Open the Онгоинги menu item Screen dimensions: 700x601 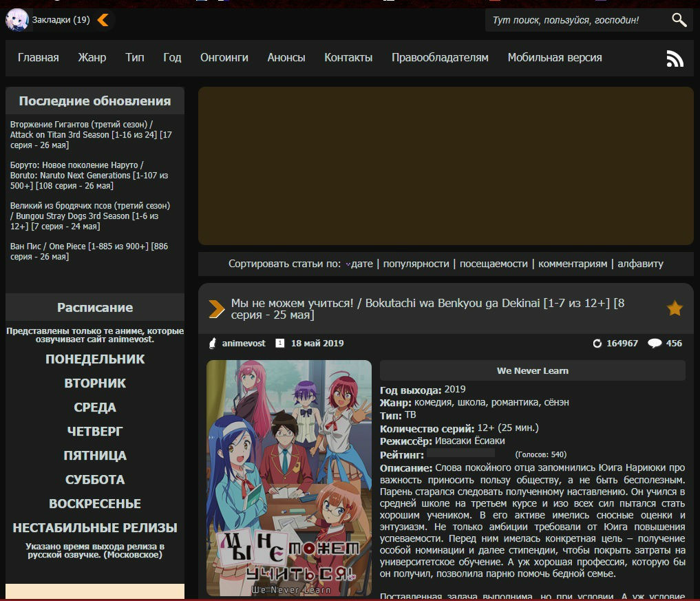tap(224, 58)
